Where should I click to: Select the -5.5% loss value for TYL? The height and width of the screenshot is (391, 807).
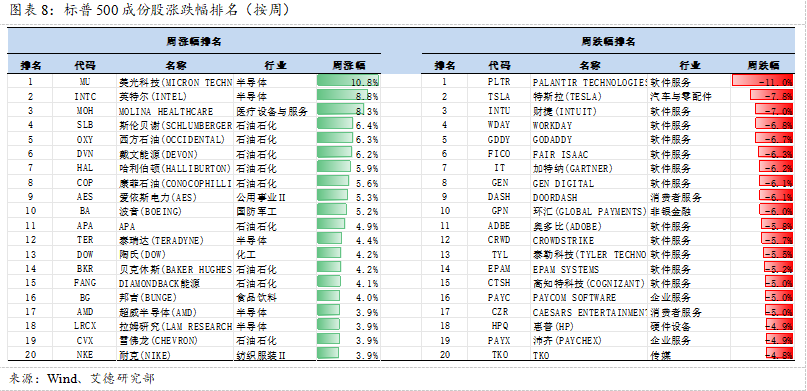[x=779, y=255]
